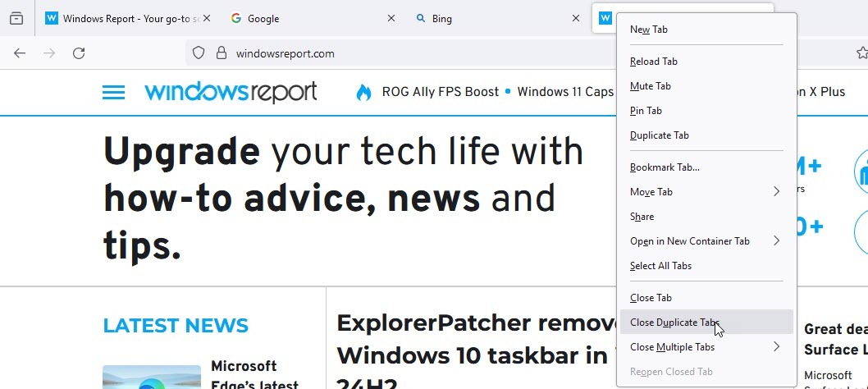Image resolution: width=868 pixels, height=389 pixels.
Task: Choose Duplicate Tab menu entry
Action: pos(706,135)
